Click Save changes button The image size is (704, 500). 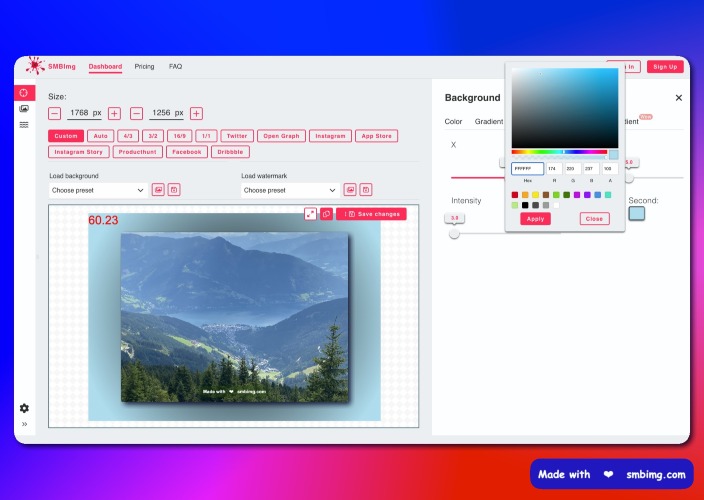pos(371,214)
